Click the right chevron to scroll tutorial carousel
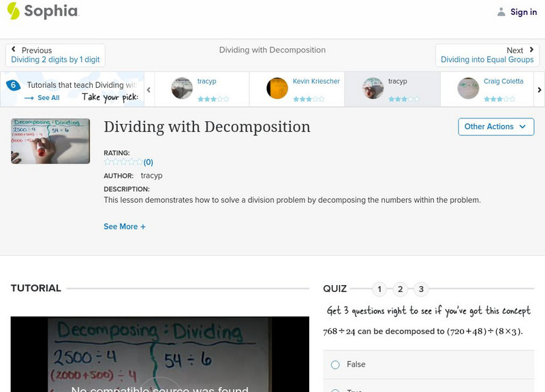This screenshot has height=392, width=545. pos(538,88)
